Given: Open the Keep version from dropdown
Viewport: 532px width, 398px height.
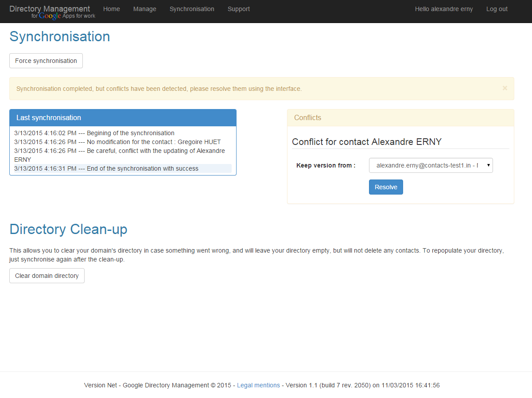Looking at the screenshot, I should (x=431, y=165).
